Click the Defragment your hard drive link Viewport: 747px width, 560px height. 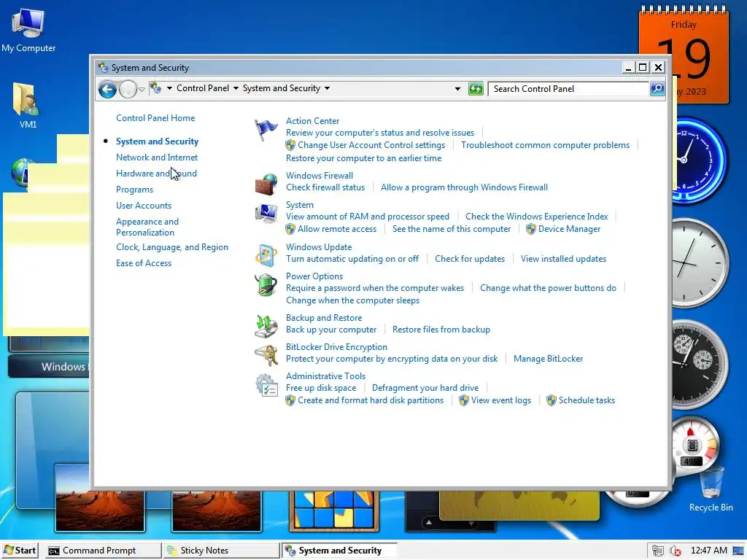coord(425,388)
